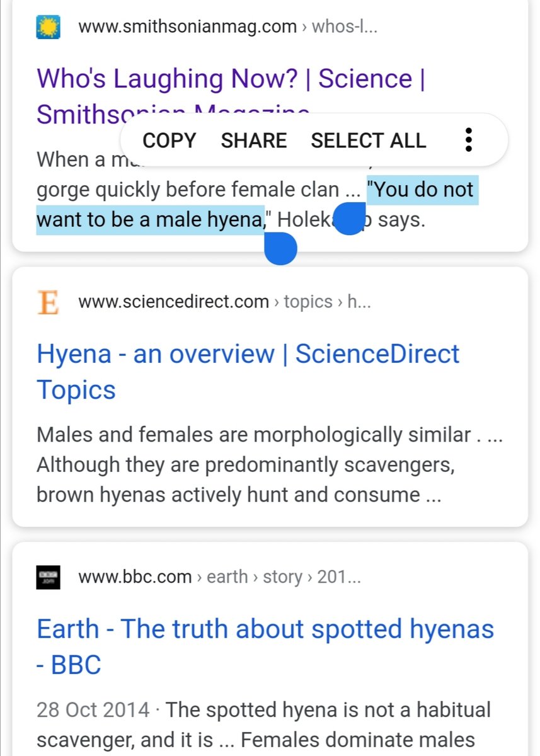Tap the highlighted "You do not" text
The height and width of the screenshot is (756, 540).
click(x=422, y=190)
